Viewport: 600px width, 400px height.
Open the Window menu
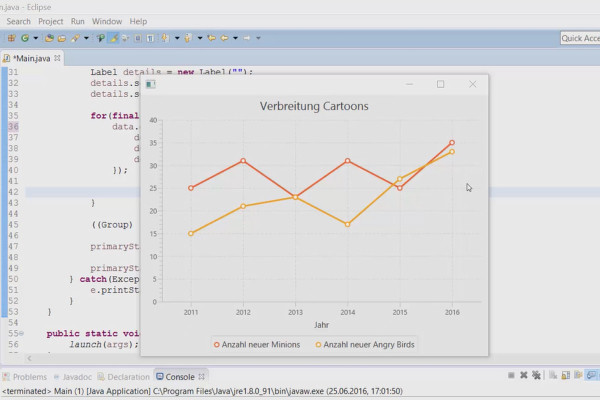point(107,21)
